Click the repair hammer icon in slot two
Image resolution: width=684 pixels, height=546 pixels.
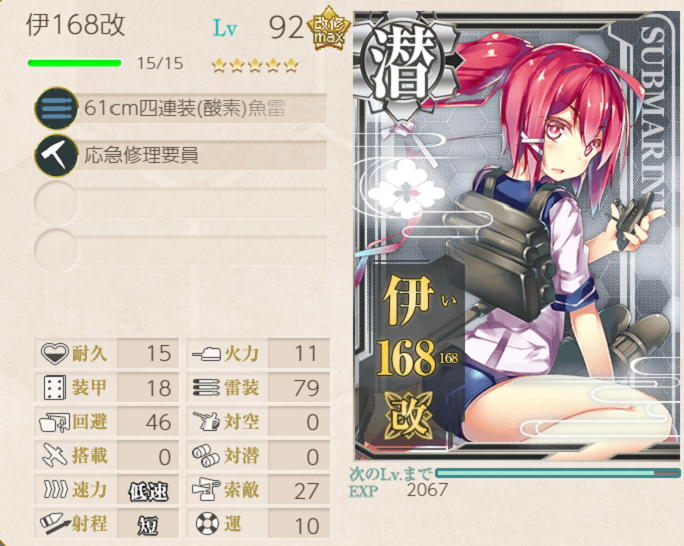point(56,156)
